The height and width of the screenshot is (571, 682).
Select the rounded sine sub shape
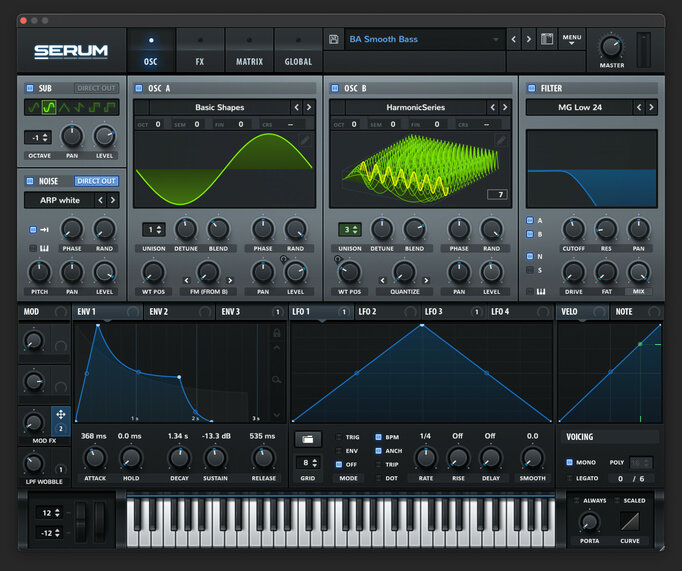tap(49, 107)
